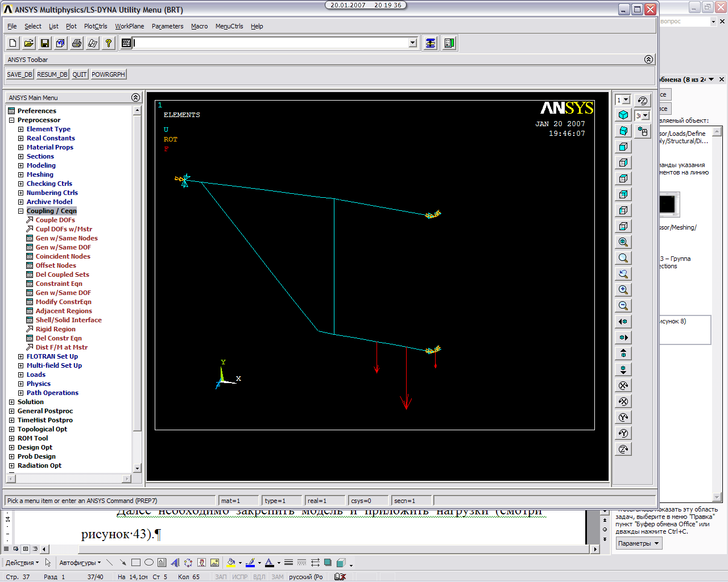Click Word fill color paint bucket
The height and width of the screenshot is (582, 728).
pyautogui.click(x=230, y=563)
